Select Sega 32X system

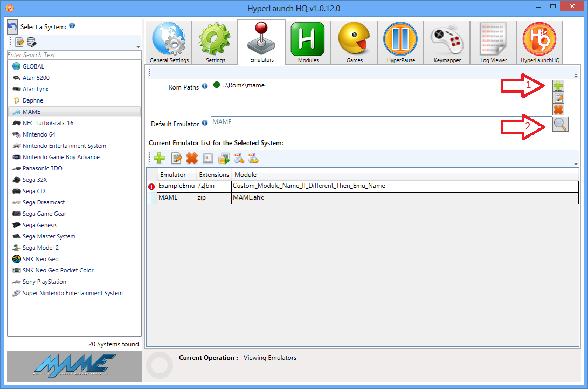[74, 180]
